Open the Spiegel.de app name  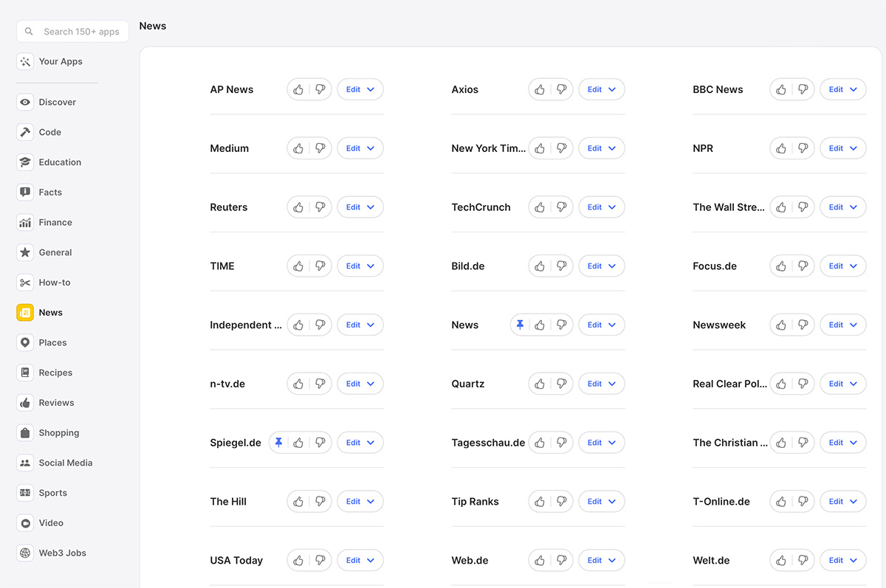[236, 443]
